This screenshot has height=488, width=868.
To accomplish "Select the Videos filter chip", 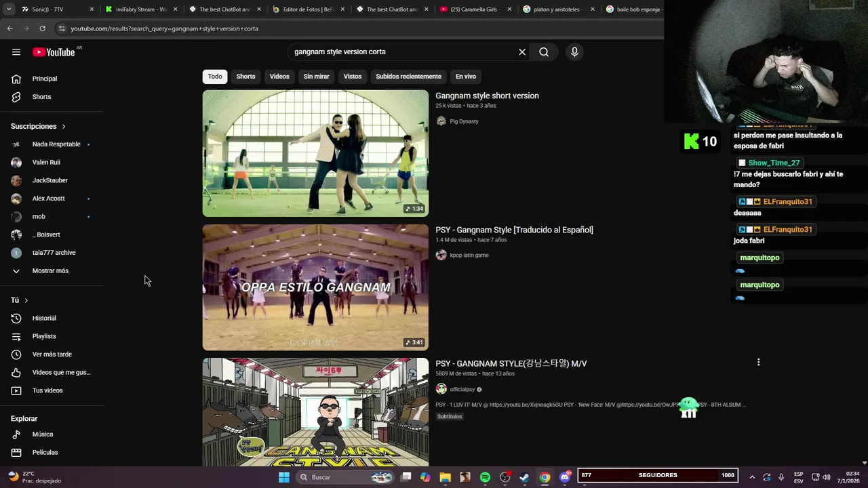I will click(x=279, y=77).
